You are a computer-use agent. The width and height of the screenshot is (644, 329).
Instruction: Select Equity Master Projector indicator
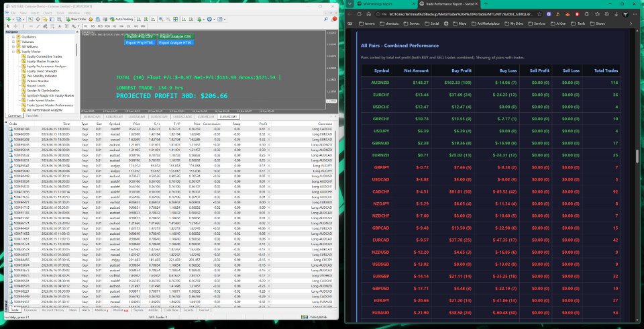43,61
